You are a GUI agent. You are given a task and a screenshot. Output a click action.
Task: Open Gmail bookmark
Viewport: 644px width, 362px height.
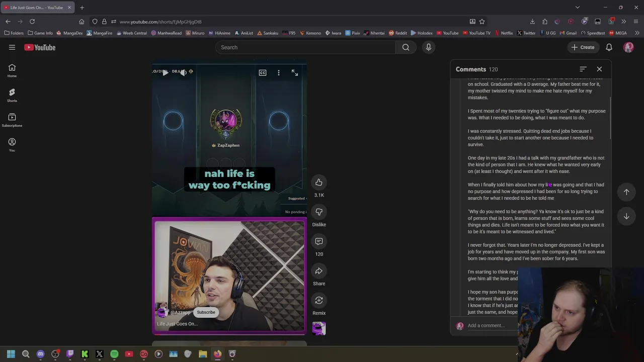coord(568,33)
